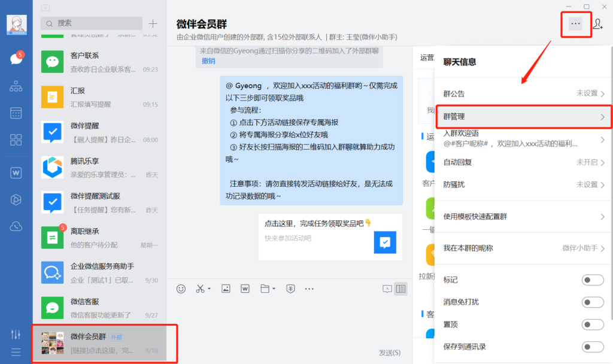This screenshot has width=613, height=364.
Task: Click the welcome message bubble mentioning Gyeong
Action: [x=311, y=141]
